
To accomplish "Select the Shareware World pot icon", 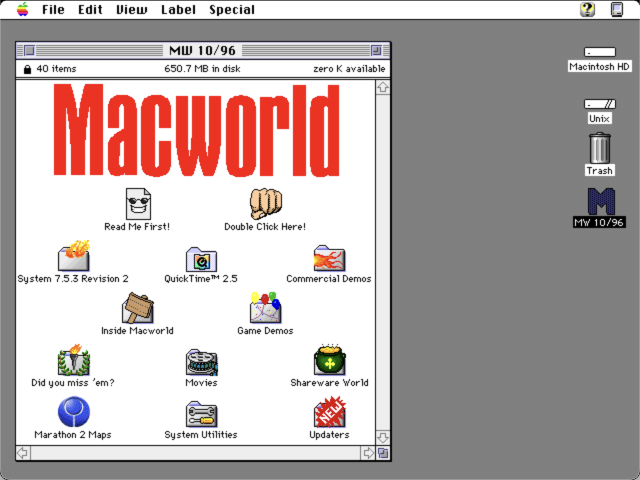I will click(x=329, y=360).
